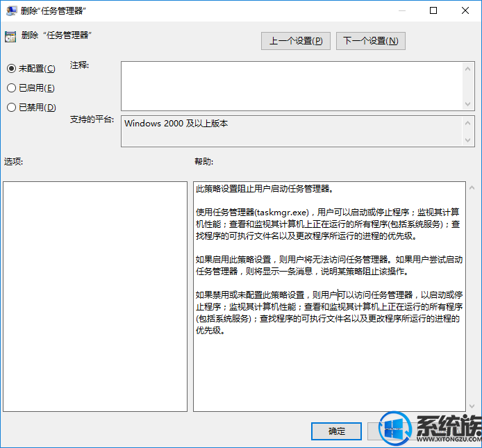Screen dimensions: 482x448
Task: Click the comment box scroll up arrow
Action: [468, 69]
